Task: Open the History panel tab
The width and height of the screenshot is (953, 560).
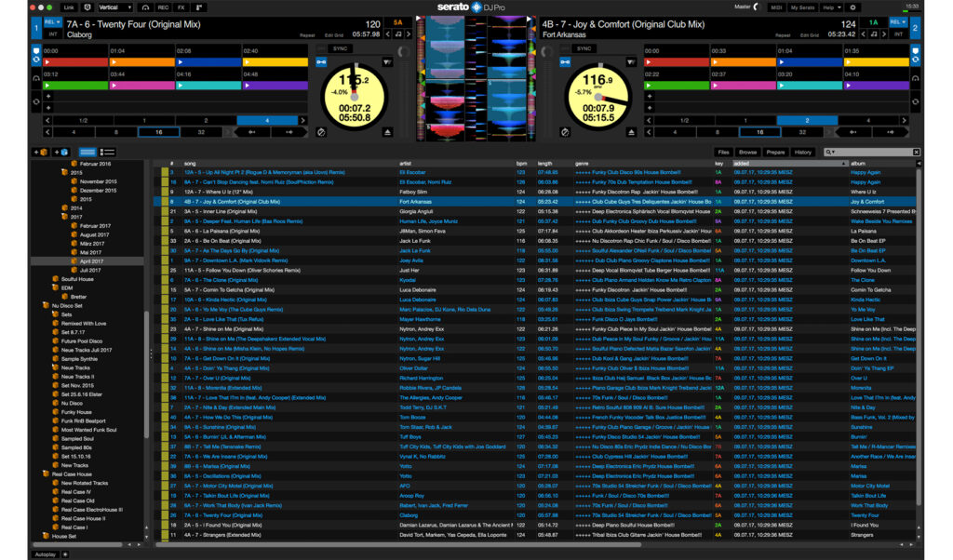Action: [803, 152]
